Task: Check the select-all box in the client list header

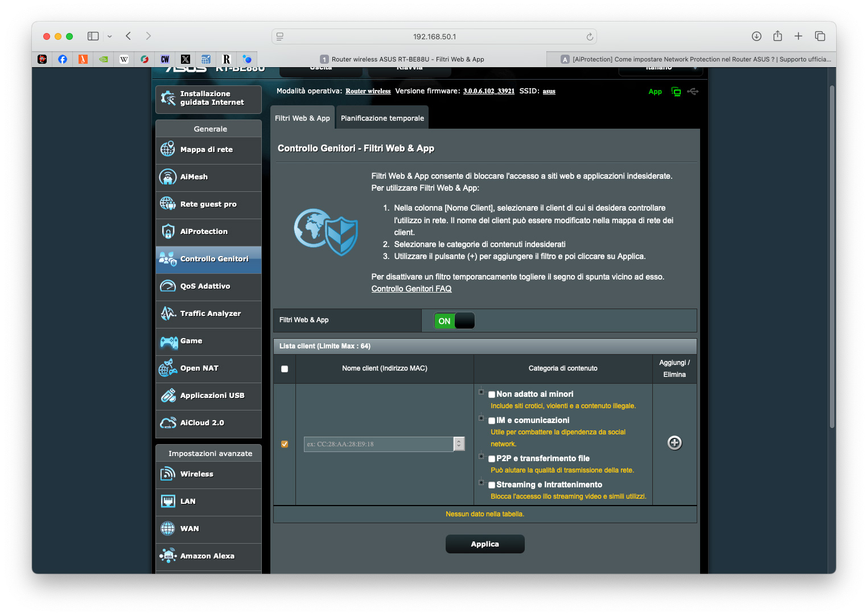Action: (x=285, y=369)
